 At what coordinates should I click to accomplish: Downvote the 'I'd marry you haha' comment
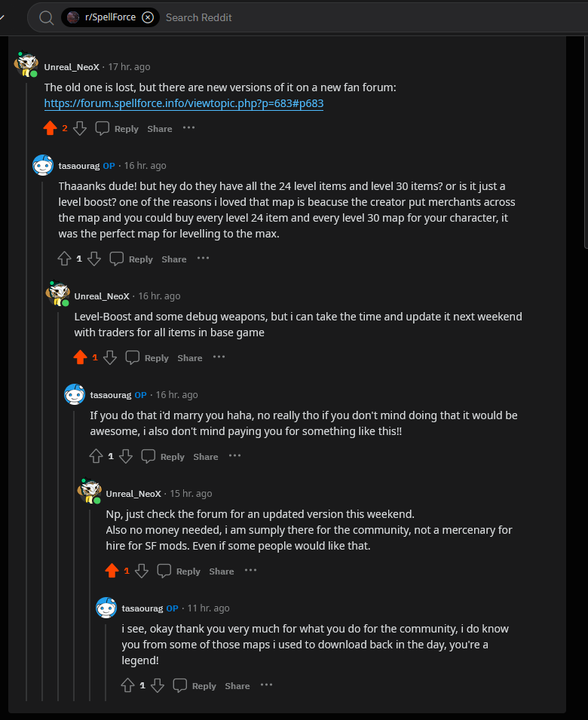pos(126,456)
